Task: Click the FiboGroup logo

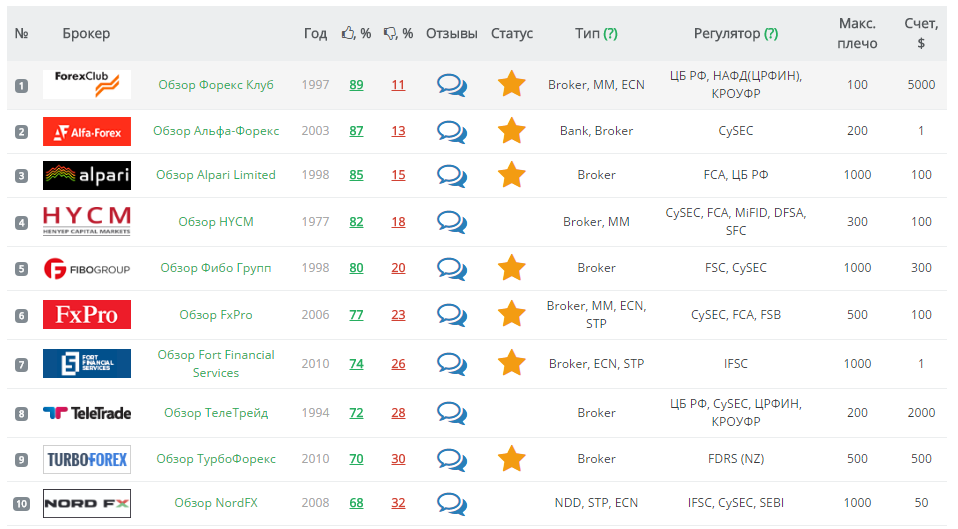Action: point(87,269)
